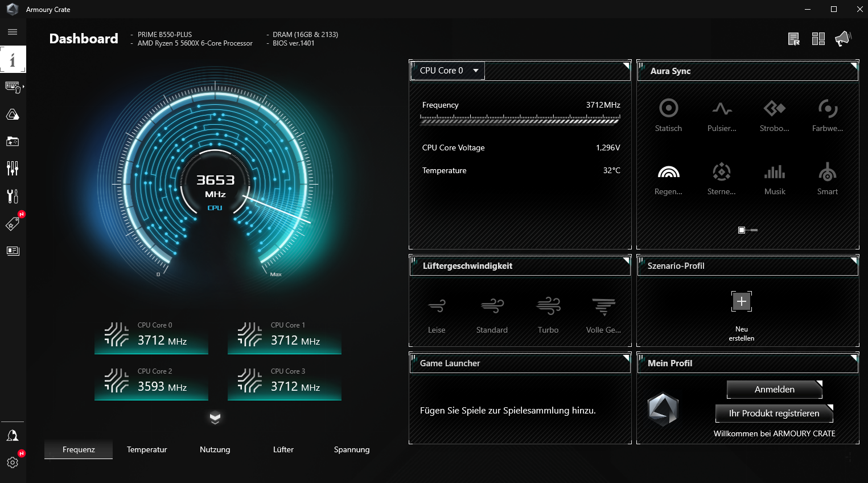Select the Regenbogen lighting effect
This screenshot has width=868, height=483.
click(668, 179)
